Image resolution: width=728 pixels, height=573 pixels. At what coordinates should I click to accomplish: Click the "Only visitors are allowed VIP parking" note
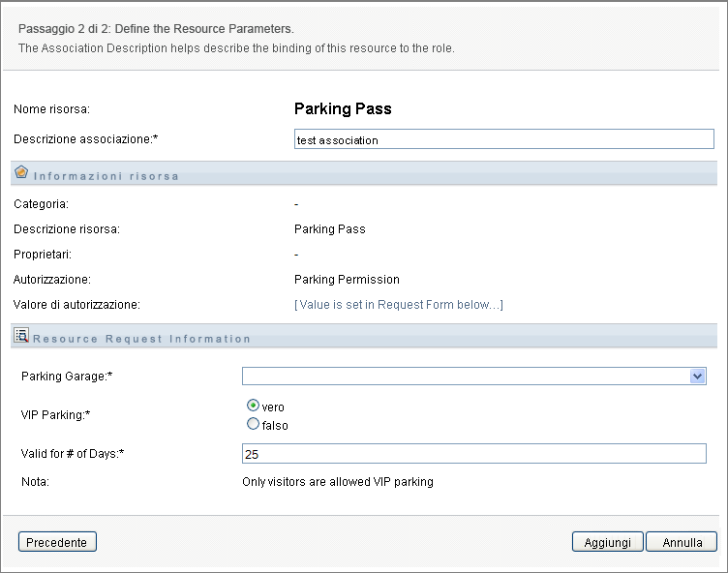click(337, 481)
